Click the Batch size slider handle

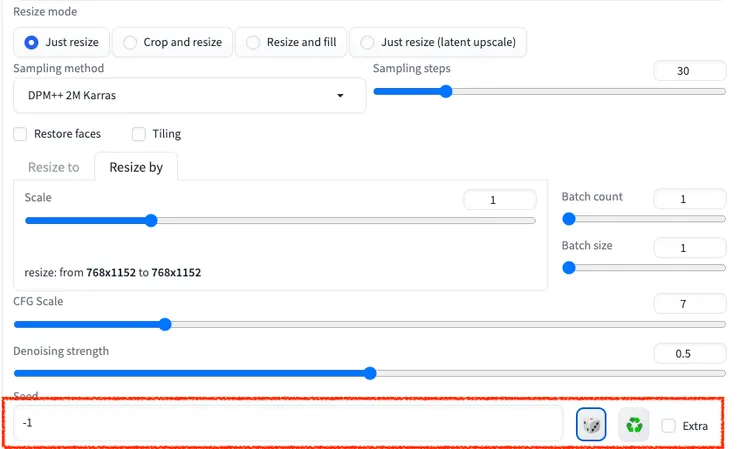[569, 268]
